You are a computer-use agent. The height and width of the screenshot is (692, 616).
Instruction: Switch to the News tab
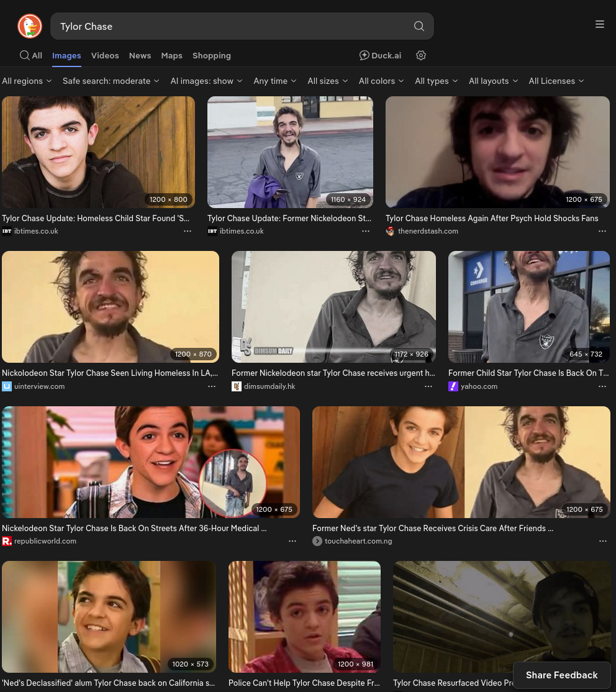point(140,56)
